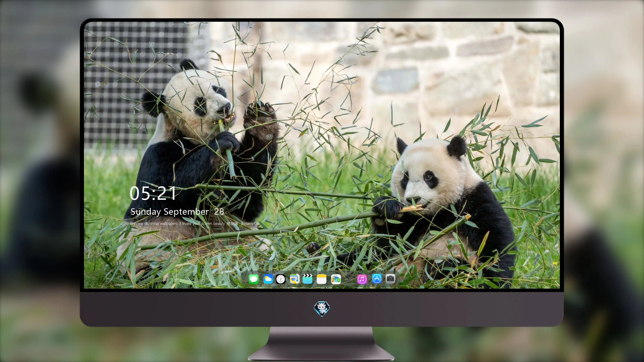This screenshot has width=644, height=362.
Task: Click the dragon logo on the monitor chin
Action: pyautogui.click(x=322, y=309)
